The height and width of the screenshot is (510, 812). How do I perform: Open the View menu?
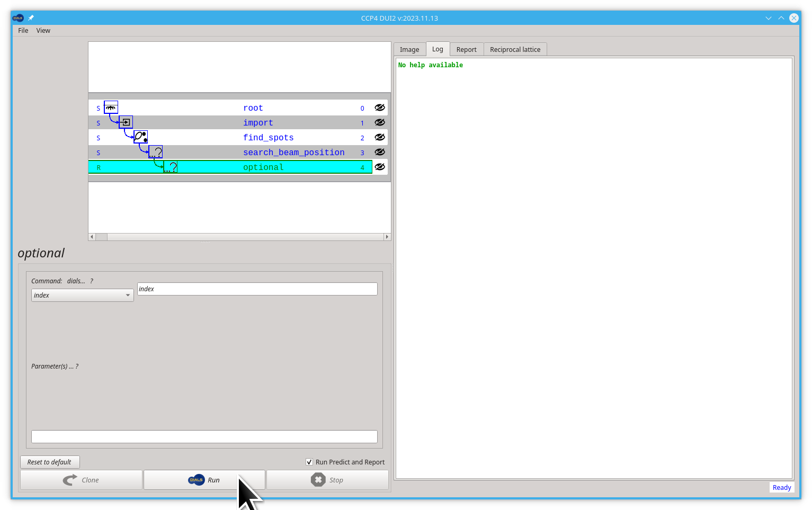click(x=43, y=30)
